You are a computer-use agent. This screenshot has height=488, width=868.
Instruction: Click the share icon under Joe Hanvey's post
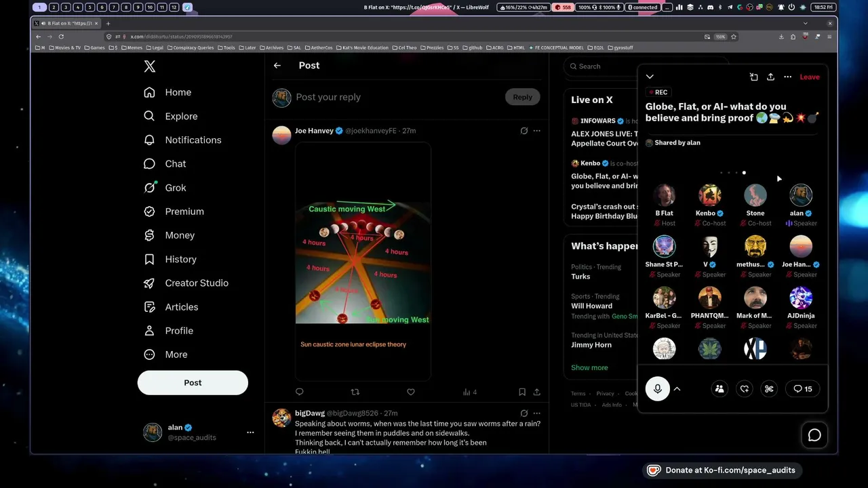537,392
